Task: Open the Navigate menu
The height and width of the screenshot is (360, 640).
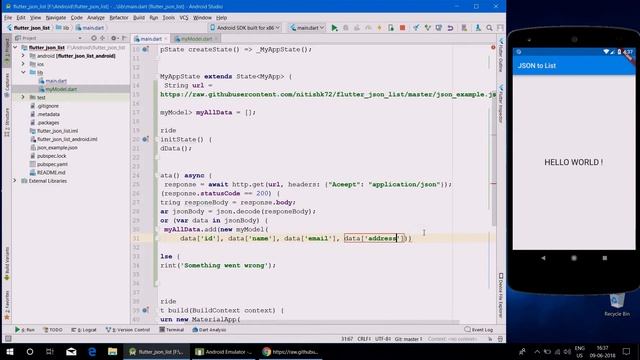Action: click(56, 18)
